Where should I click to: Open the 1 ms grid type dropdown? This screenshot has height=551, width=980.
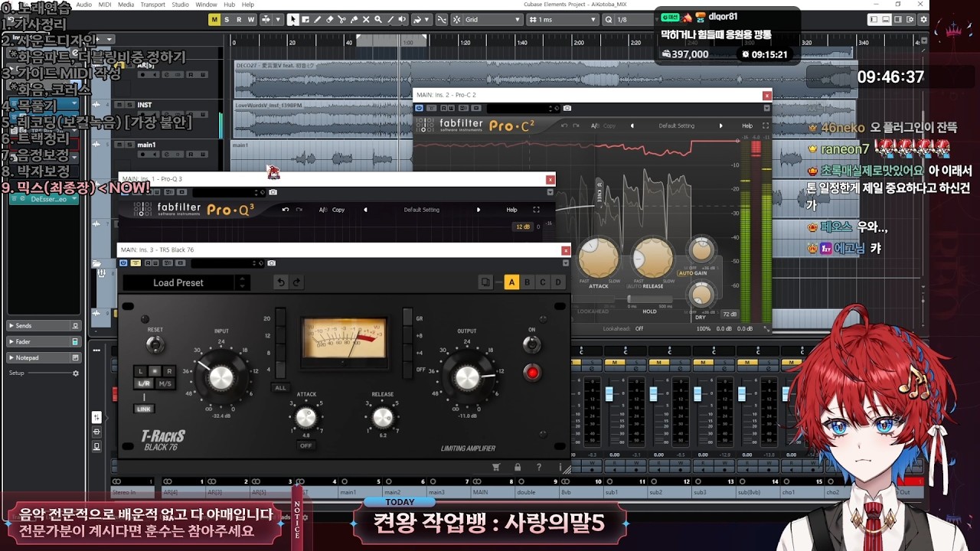coord(563,19)
